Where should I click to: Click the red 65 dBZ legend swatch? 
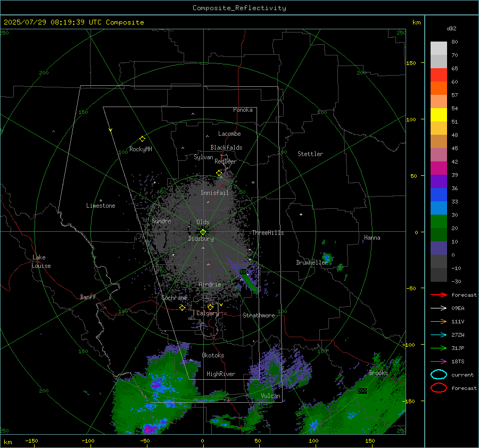click(439, 75)
